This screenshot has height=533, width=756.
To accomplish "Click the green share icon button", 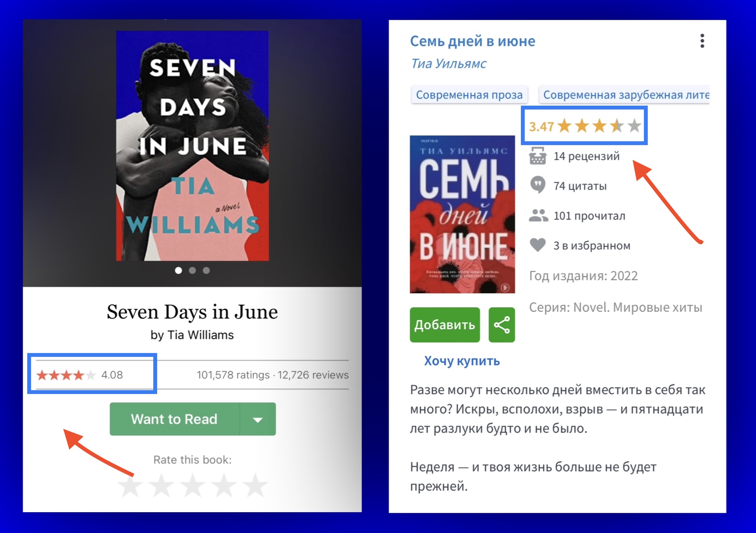I will [502, 325].
